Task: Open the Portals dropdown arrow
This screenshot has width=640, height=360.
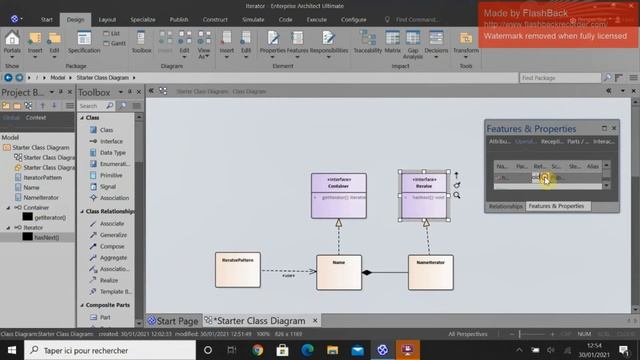Action: click(x=12, y=57)
